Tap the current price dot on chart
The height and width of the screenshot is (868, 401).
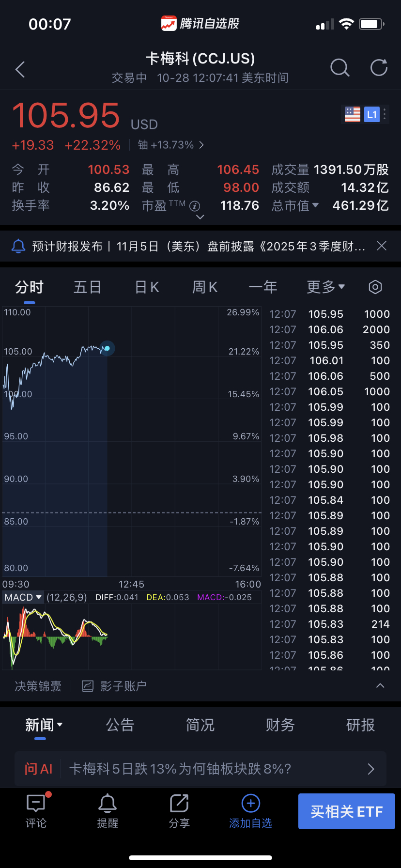[107, 348]
